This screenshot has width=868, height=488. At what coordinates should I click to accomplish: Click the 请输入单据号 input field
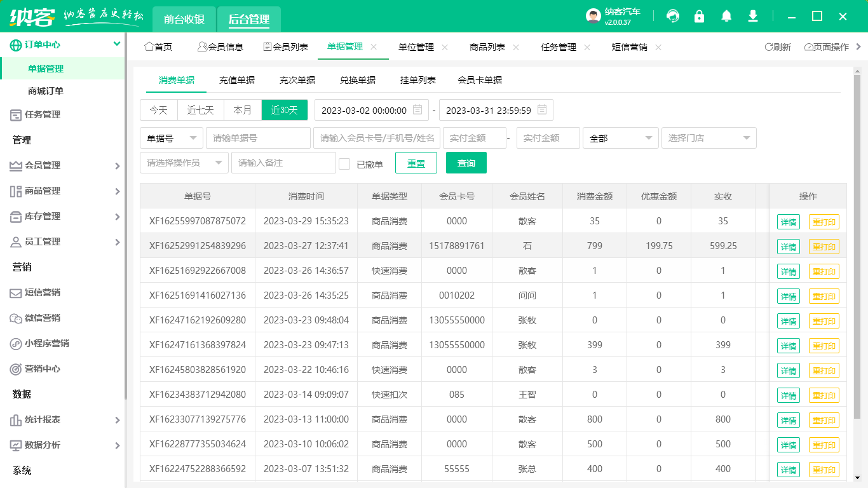click(x=258, y=138)
